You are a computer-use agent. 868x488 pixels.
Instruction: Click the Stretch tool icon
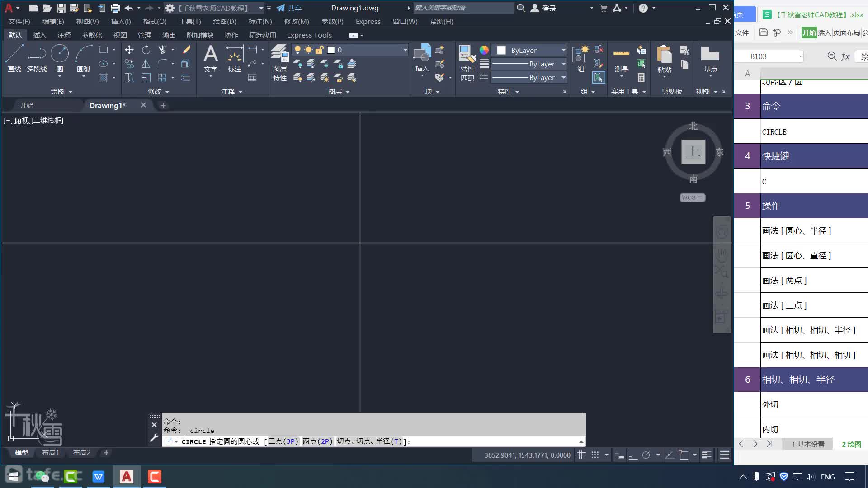click(129, 78)
